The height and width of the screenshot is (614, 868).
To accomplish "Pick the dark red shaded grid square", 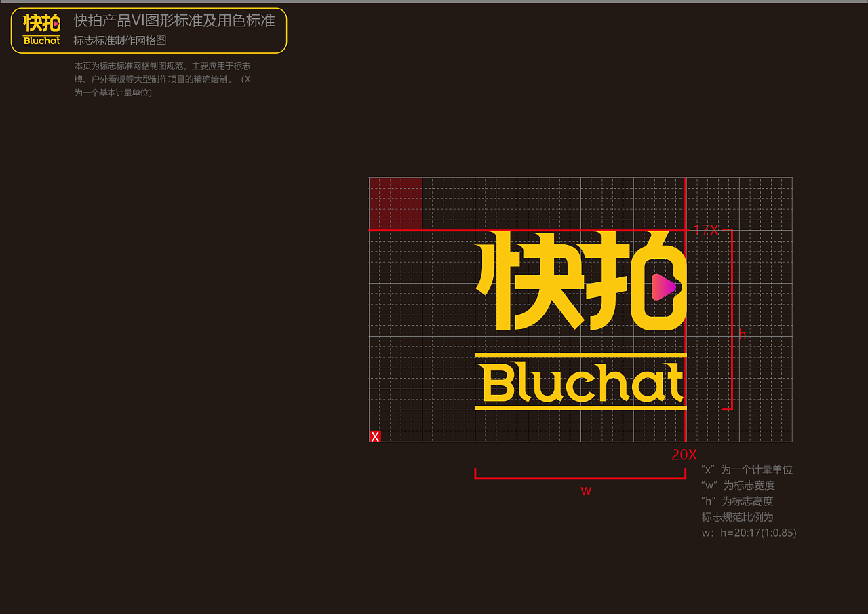I will [x=395, y=204].
